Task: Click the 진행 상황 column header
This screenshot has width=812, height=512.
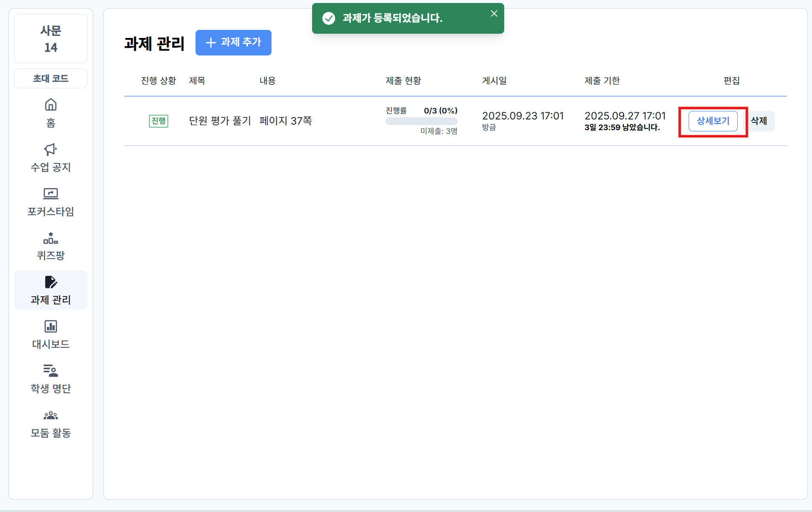Action: [158, 81]
